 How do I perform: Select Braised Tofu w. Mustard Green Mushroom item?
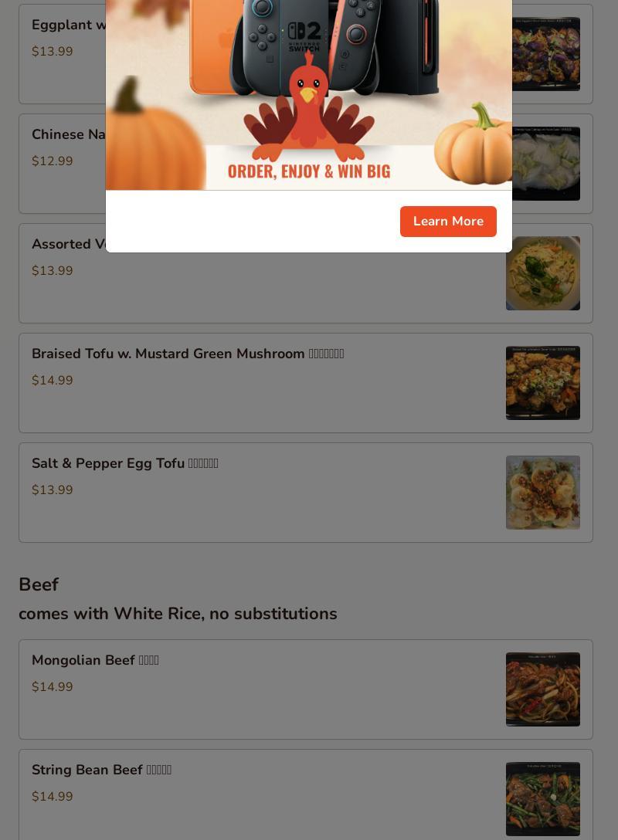tap(305, 383)
